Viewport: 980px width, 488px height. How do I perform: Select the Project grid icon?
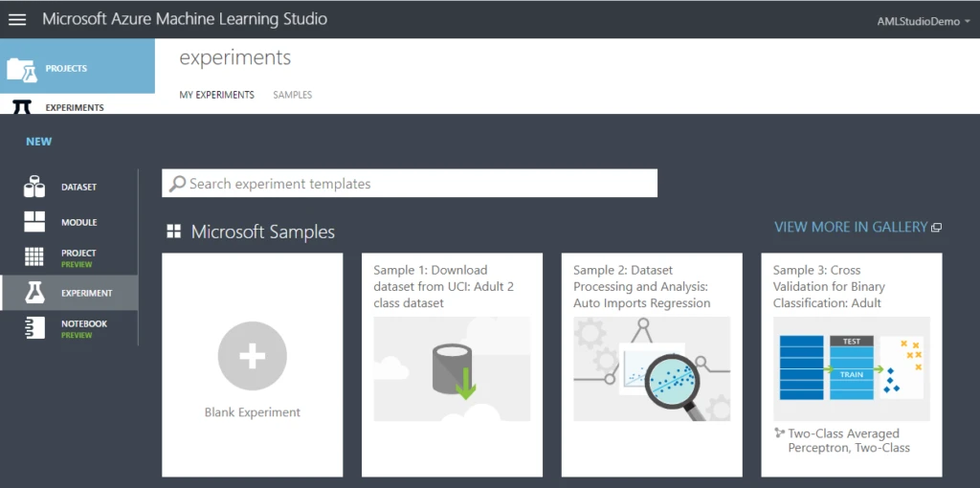pos(34,256)
